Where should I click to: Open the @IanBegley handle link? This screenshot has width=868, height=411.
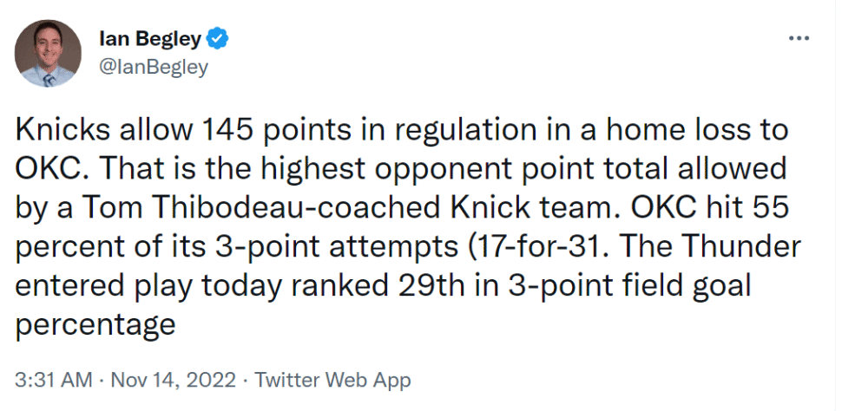pyautogui.click(x=154, y=67)
